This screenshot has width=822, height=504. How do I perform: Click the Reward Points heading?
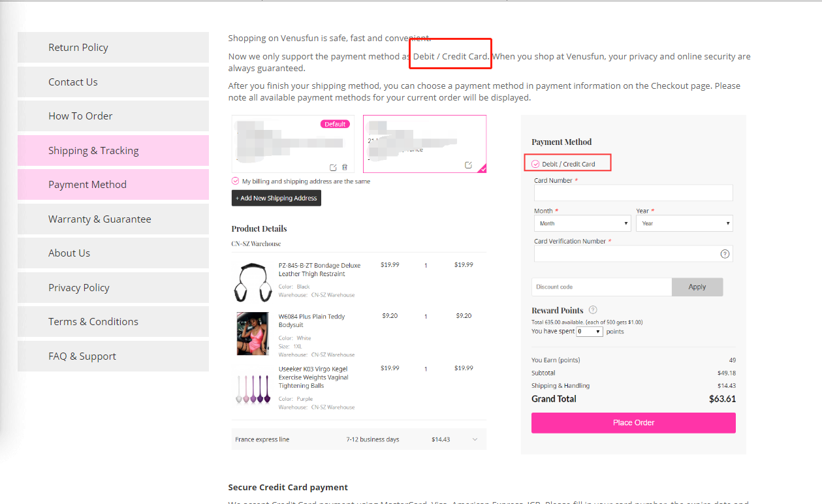558,310
